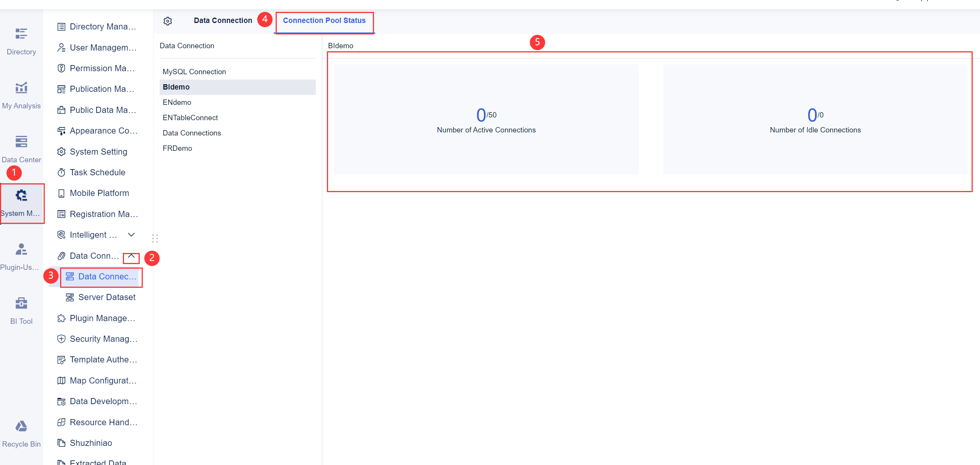Open Server Dataset
The height and width of the screenshot is (465, 980).
click(107, 297)
